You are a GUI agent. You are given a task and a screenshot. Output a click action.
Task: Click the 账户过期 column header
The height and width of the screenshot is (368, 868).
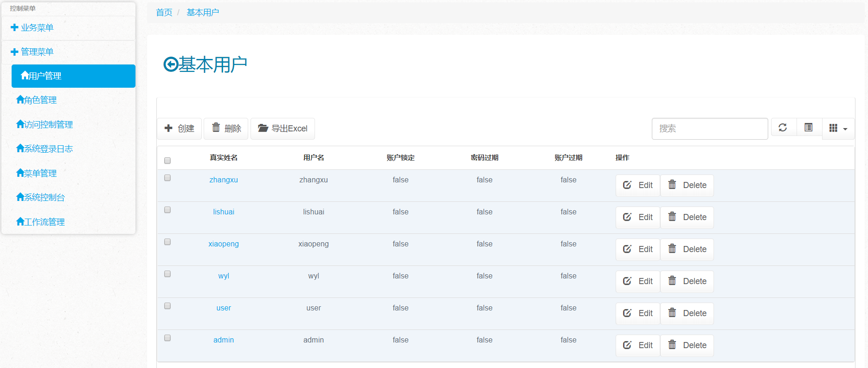568,158
